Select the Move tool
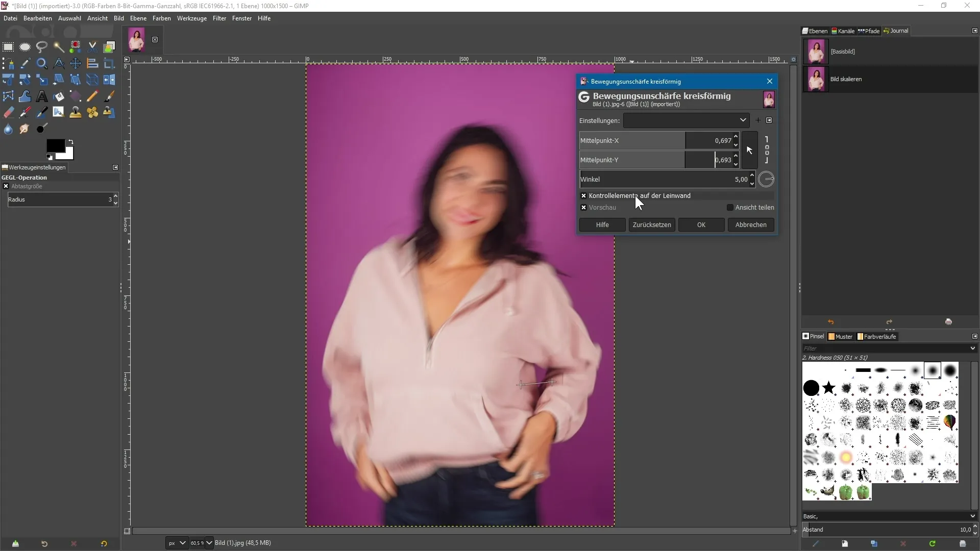 [76, 64]
